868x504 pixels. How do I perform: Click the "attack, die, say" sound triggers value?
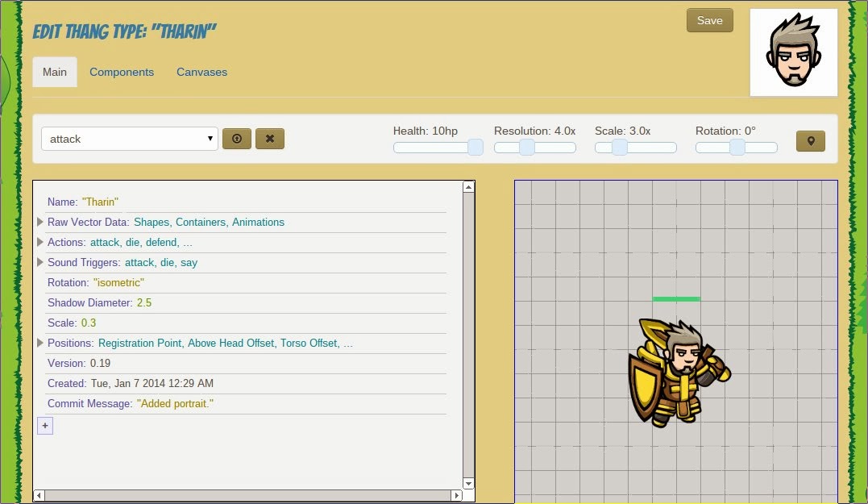click(161, 263)
